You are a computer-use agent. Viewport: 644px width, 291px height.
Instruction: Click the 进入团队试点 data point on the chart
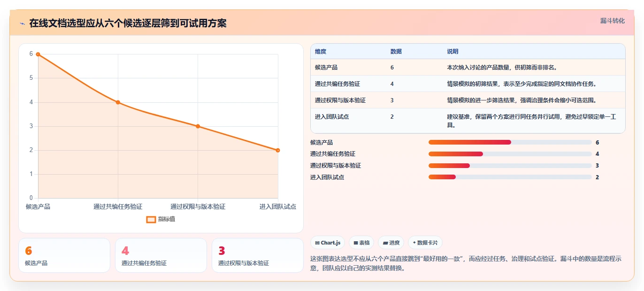click(278, 150)
